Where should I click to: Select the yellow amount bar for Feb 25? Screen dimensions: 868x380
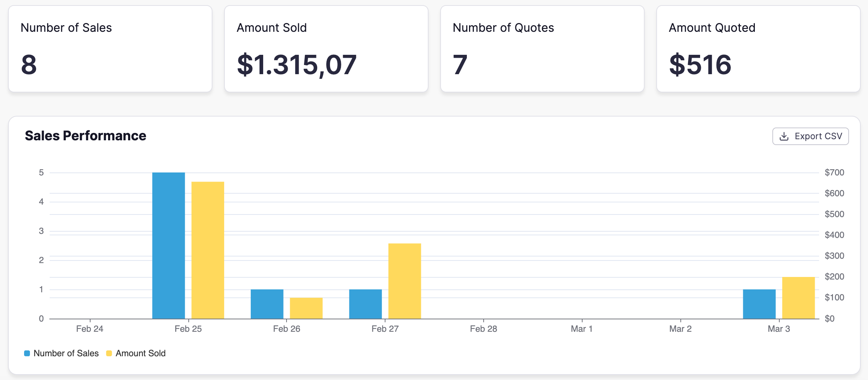click(x=208, y=250)
